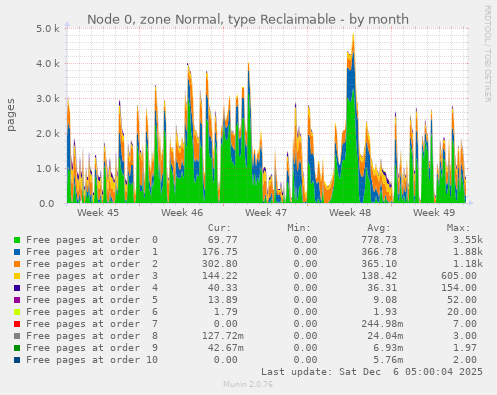497x395 pixels.
Task: Click the average value 365.10
Action: tap(379, 264)
